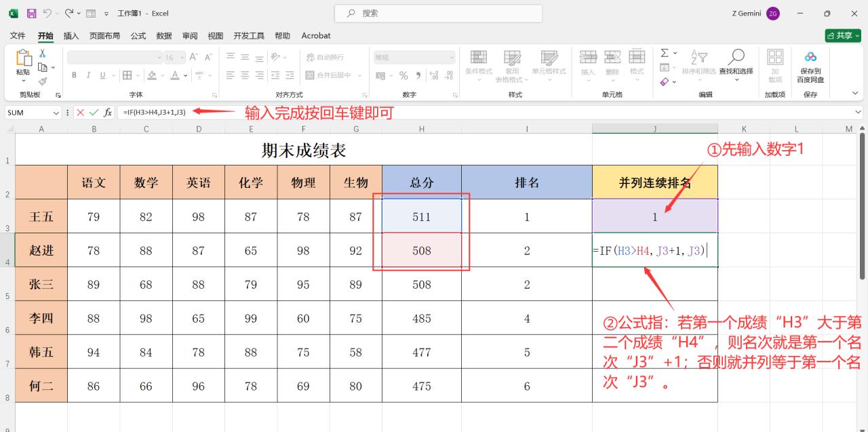868x432 pixels.
Task: Toggle align right horizontal alignment
Action: coord(260,75)
